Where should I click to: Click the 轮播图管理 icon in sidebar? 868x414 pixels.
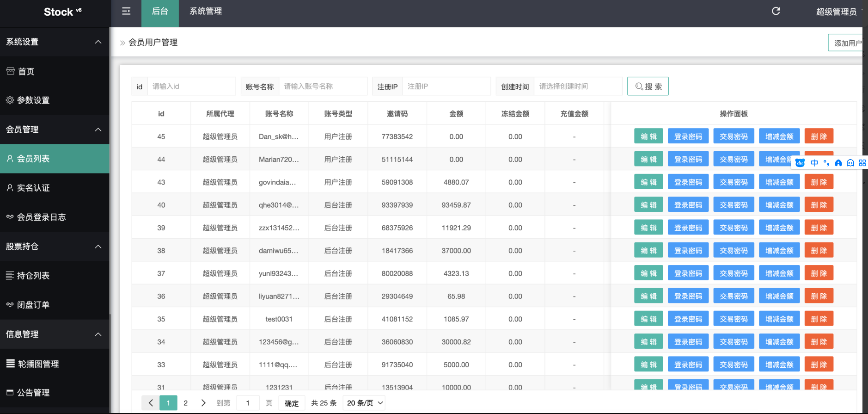tap(11, 364)
